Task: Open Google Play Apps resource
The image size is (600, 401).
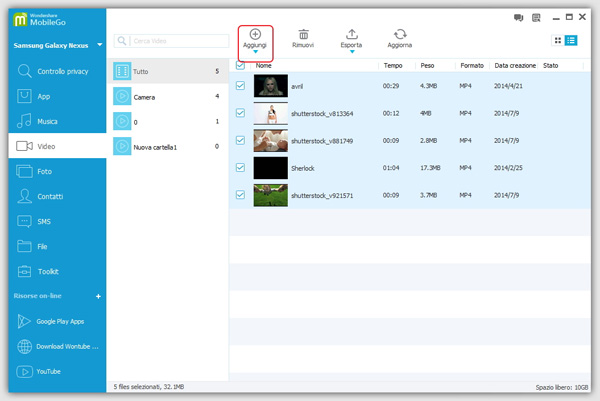Action: (61, 321)
